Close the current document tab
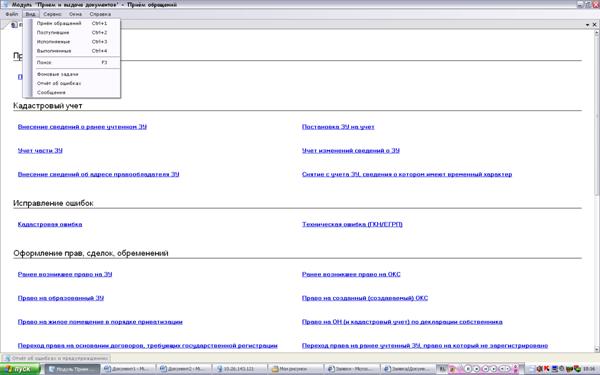 (x=594, y=24)
